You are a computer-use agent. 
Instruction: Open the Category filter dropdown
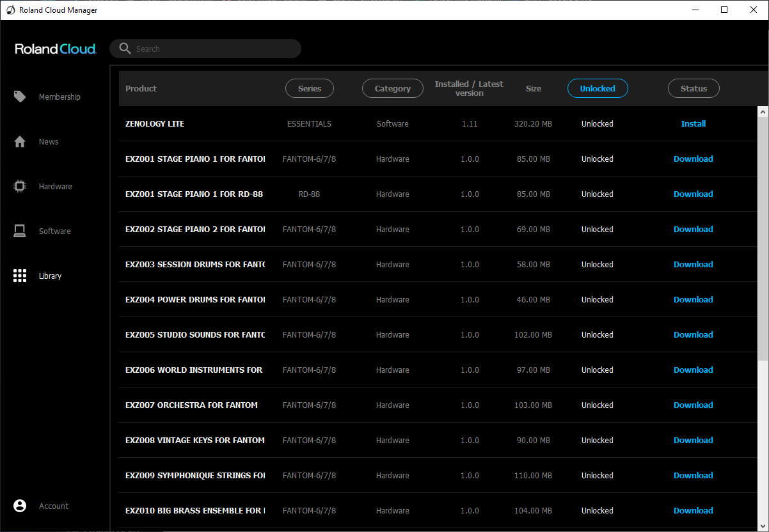(x=392, y=89)
